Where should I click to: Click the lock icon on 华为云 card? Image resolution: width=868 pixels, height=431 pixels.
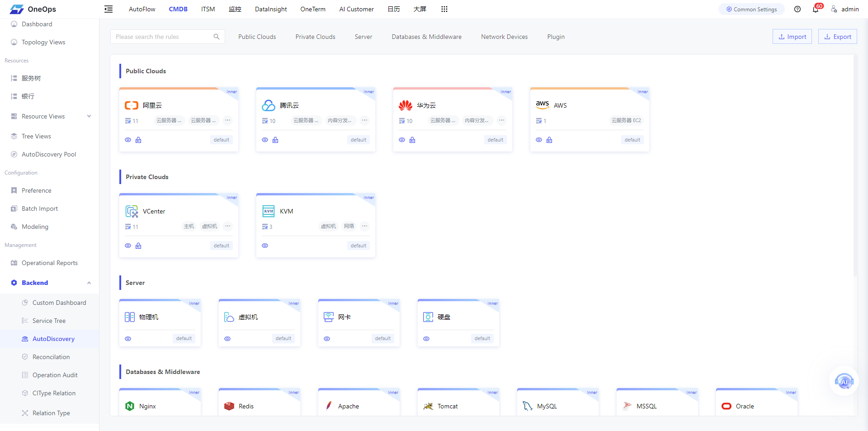412,140
